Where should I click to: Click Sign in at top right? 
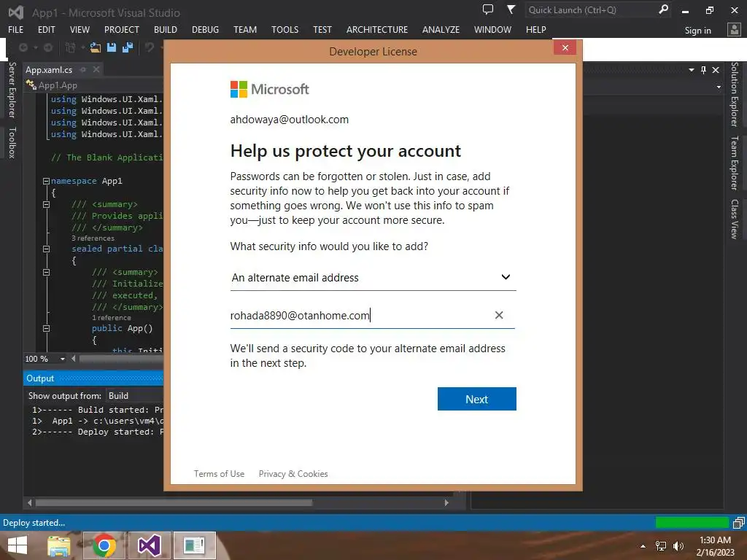tap(698, 31)
